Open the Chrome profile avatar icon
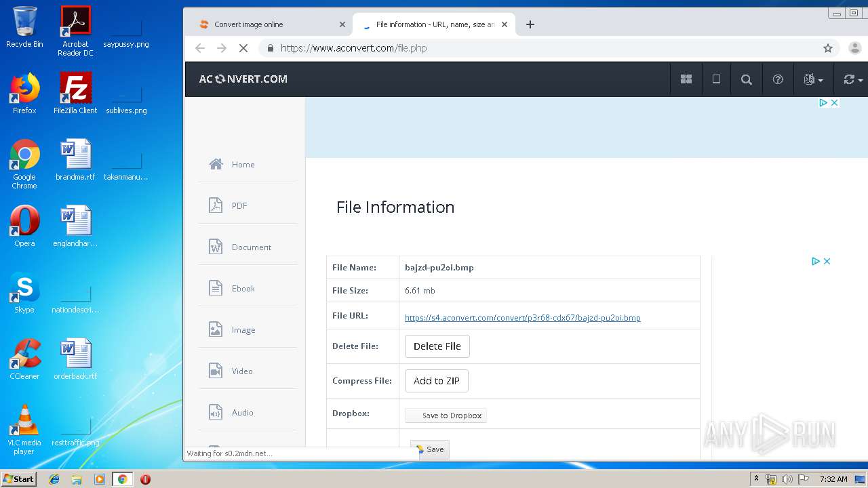This screenshot has width=868, height=488. tap(854, 48)
